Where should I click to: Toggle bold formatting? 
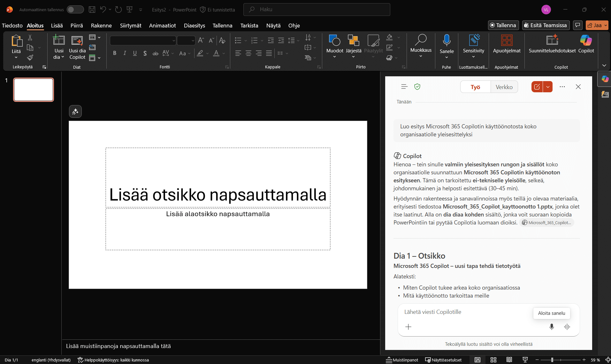tap(115, 53)
